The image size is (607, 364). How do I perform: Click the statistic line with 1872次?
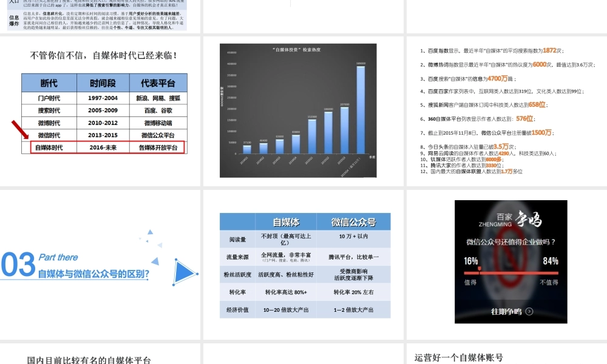click(492, 51)
